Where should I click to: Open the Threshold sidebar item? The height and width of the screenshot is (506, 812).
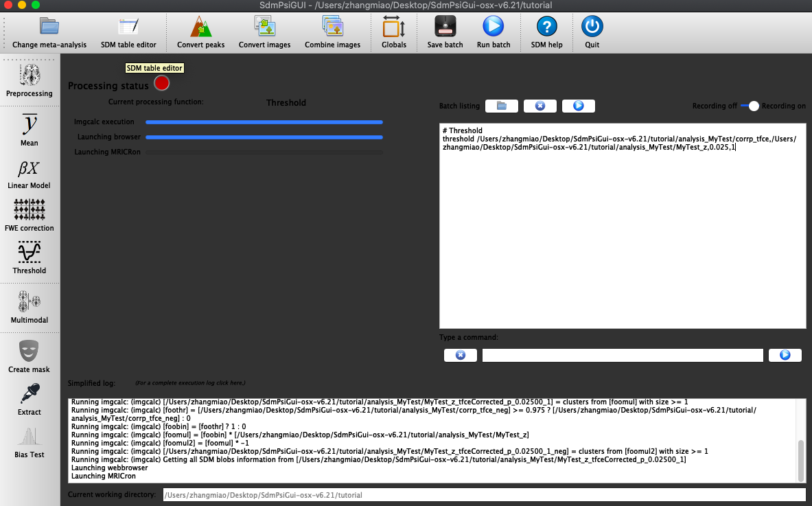30,257
